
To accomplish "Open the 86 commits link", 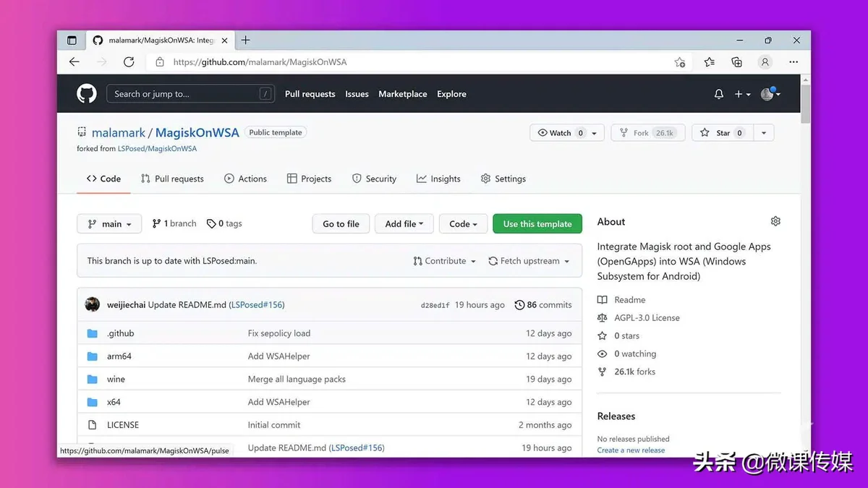I will pyautogui.click(x=543, y=305).
